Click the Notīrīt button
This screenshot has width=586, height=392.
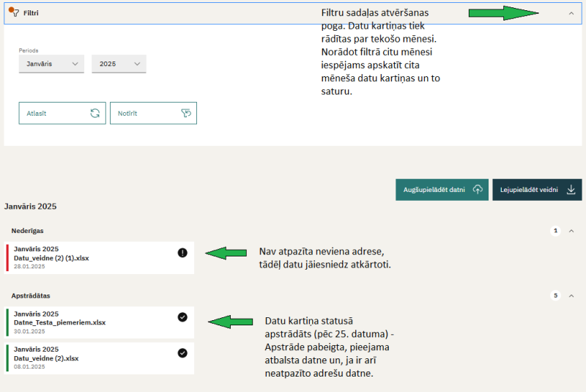pos(153,114)
